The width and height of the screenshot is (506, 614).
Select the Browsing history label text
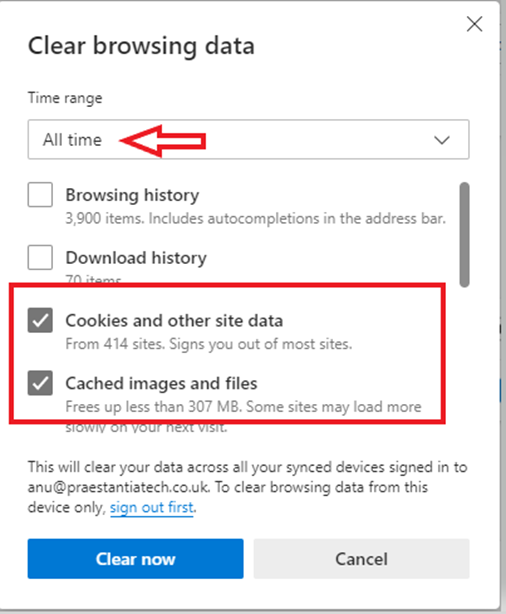tap(132, 195)
